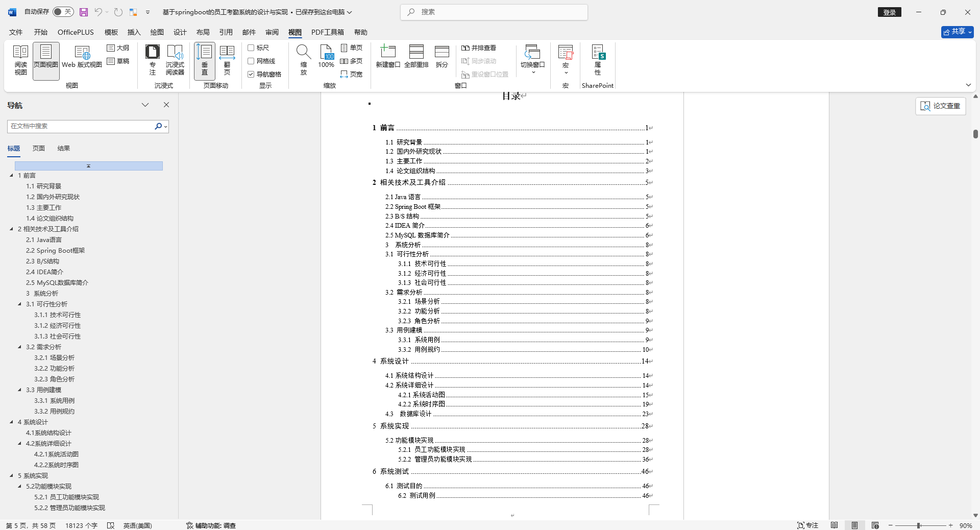Open search options dropdown in navigation

click(x=166, y=126)
